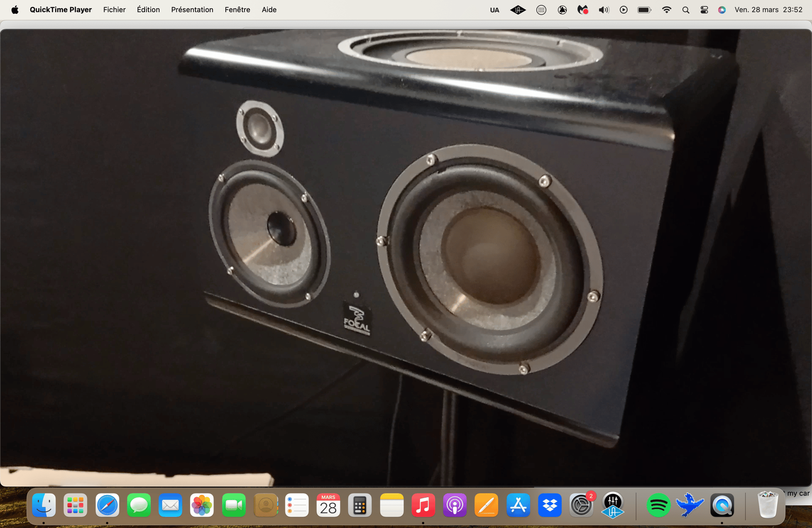Open the Présentation menu
The width and height of the screenshot is (812, 528).
coord(192,10)
